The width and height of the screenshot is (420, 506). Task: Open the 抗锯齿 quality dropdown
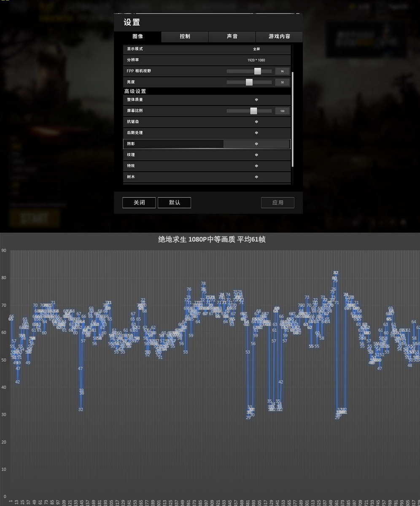[256, 122]
